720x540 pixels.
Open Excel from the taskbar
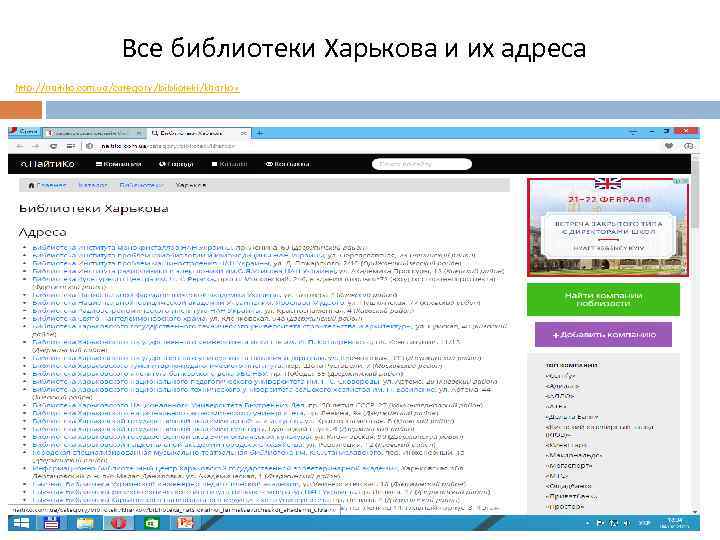tap(152, 523)
